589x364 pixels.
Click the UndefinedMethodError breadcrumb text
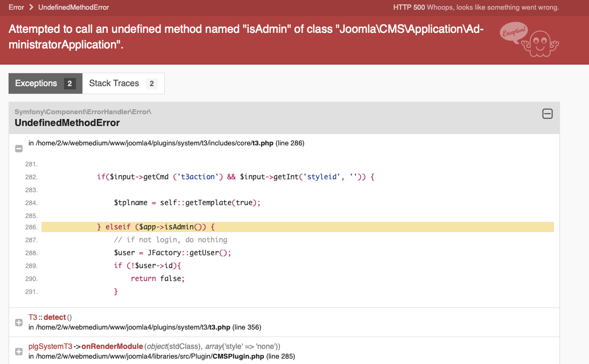click(x=74, y=8)
